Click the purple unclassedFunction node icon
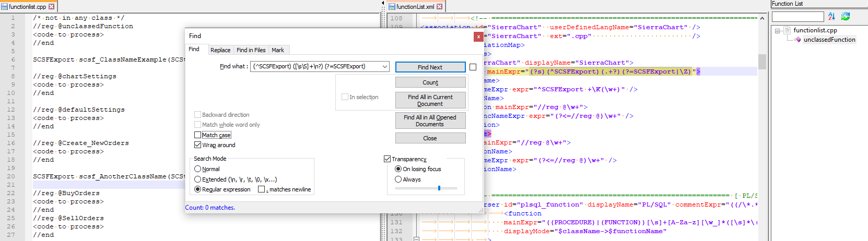Viewport: 868px width, 241px height. tap(798, 40)
